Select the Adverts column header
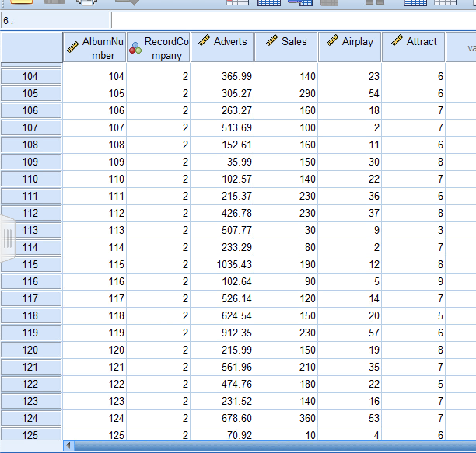 point(222,48)
